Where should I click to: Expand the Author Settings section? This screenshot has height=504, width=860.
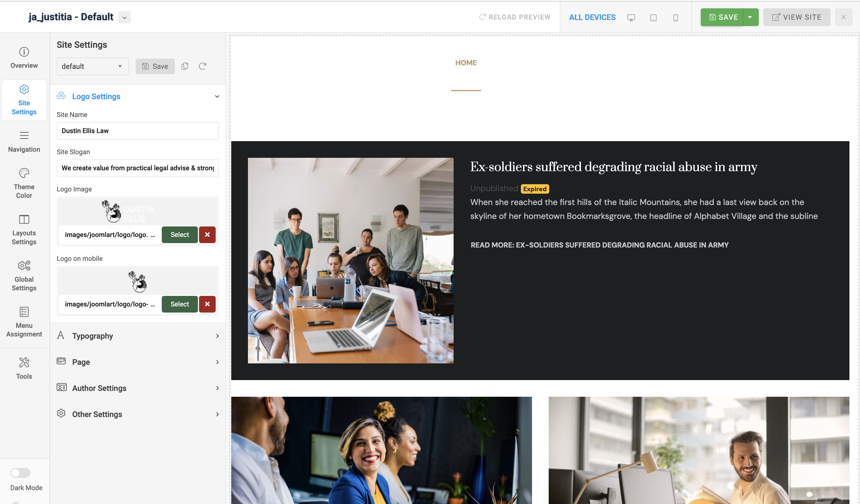click(138, 388)
